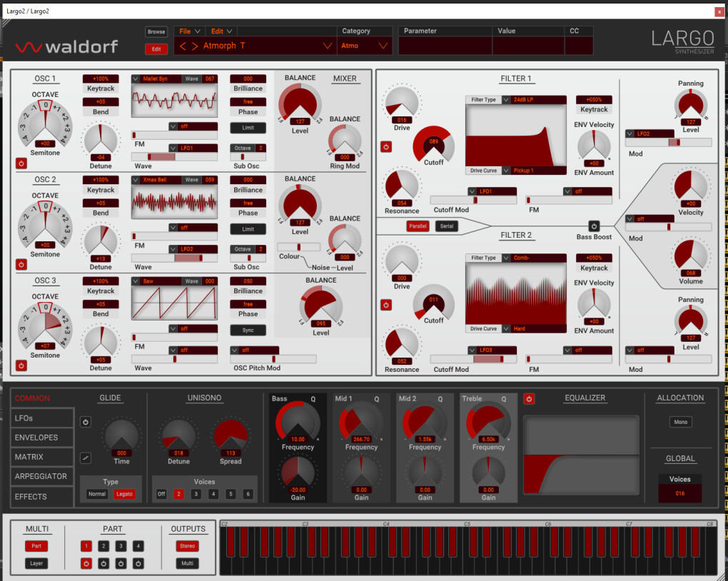
Task: Click the Mono allocation button
Action: click(x=681, y=422)
